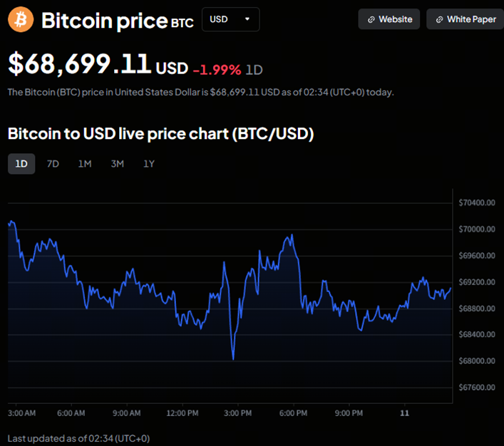Click the $68,699.11 price value
The width and height of the screenshot is (504, 446).
click(79, 64)
